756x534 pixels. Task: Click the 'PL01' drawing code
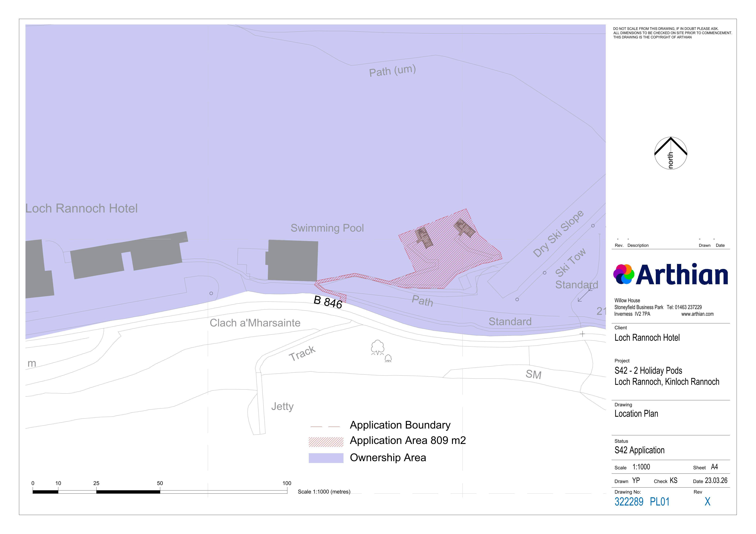click(x=659, y=502)
